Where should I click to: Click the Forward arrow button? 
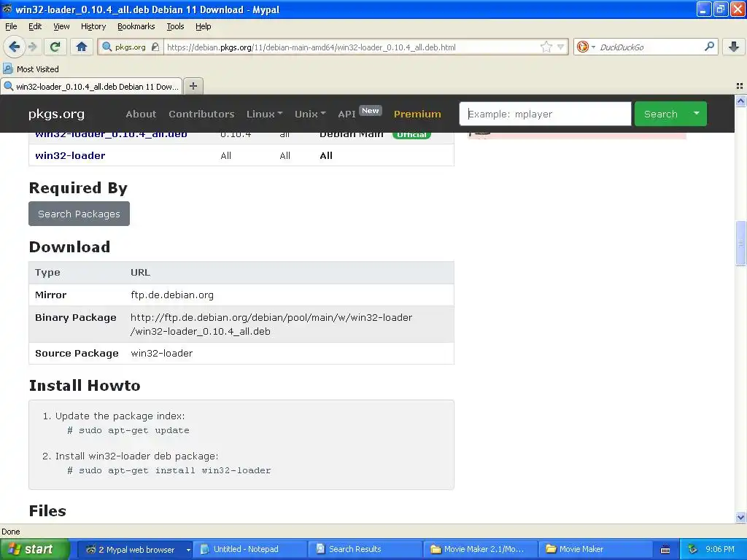click(32, 47)
